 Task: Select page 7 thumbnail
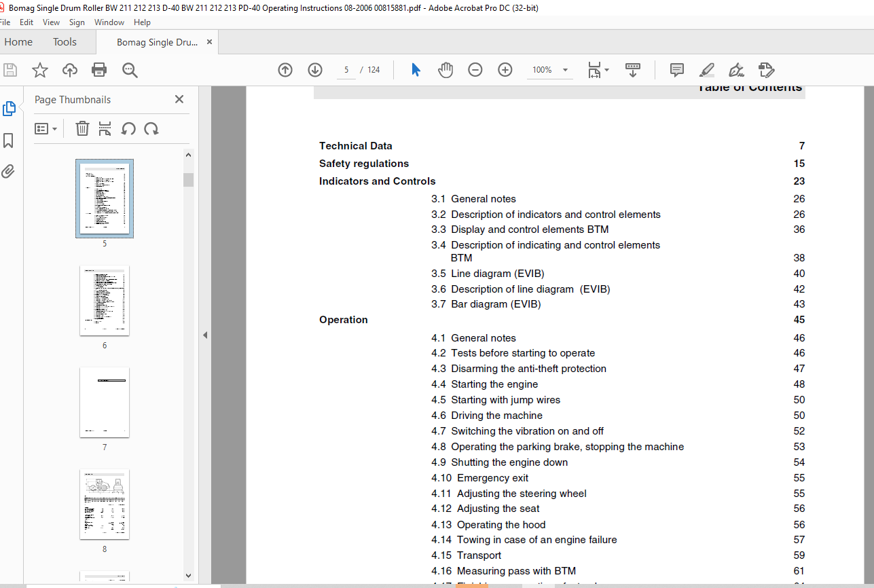click(105, 402)
